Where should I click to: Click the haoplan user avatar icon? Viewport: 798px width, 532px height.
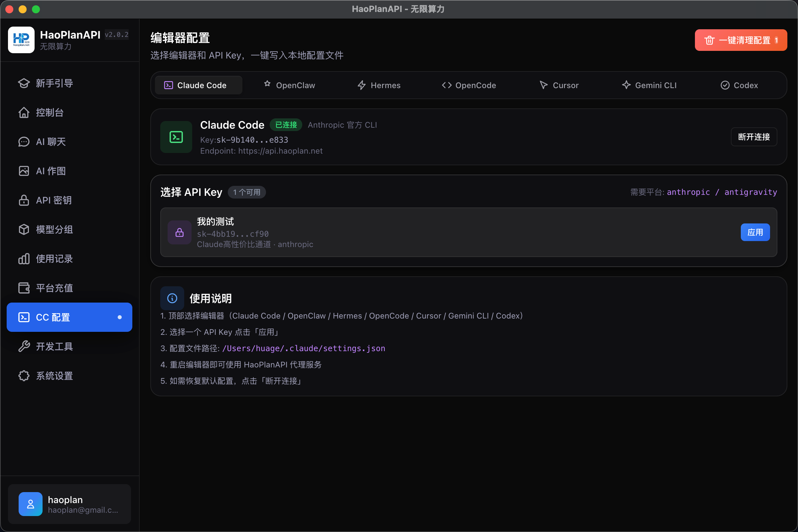pos(31,504)
